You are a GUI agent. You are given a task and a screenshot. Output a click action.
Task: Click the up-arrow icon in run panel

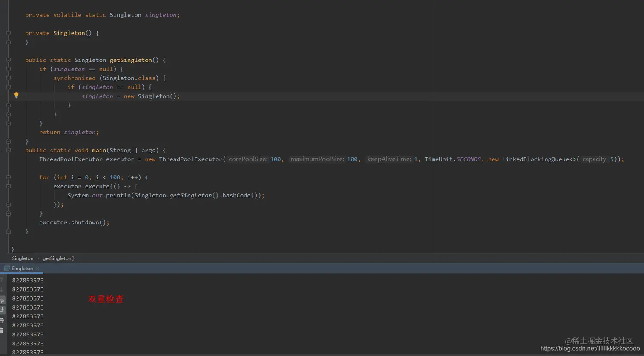2,280
